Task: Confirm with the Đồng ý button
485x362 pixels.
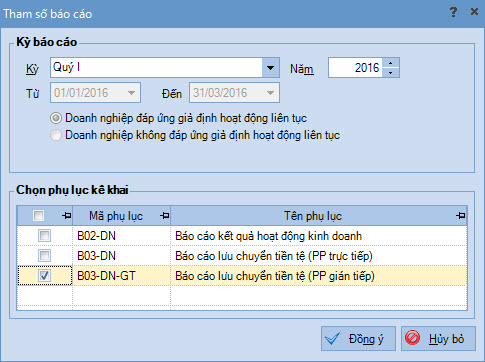Action: 358,339
